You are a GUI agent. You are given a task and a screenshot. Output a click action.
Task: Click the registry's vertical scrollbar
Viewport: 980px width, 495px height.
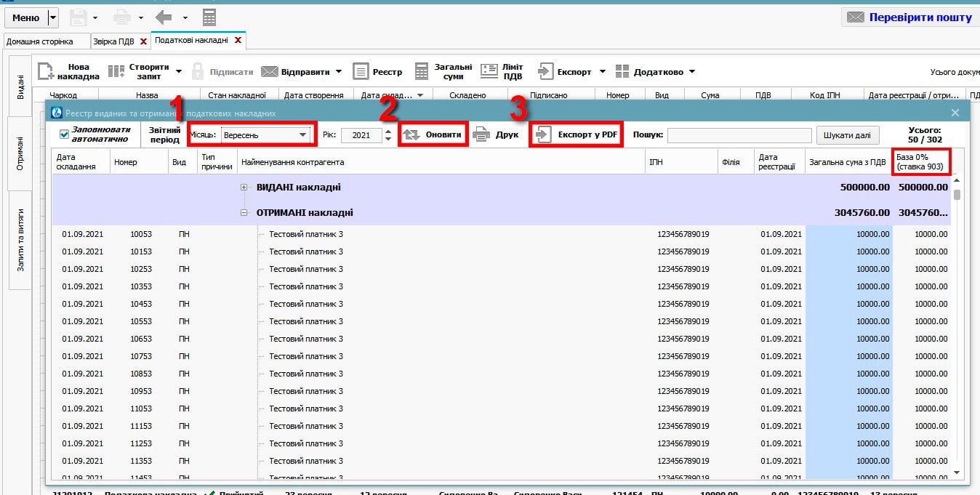pyautogui.click(x=957, y=327)
